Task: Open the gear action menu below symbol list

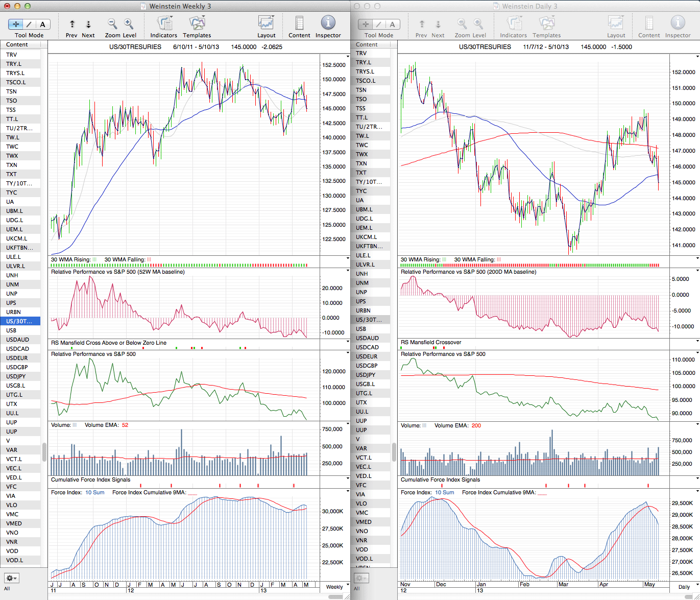Action: (x=12, y=578)
